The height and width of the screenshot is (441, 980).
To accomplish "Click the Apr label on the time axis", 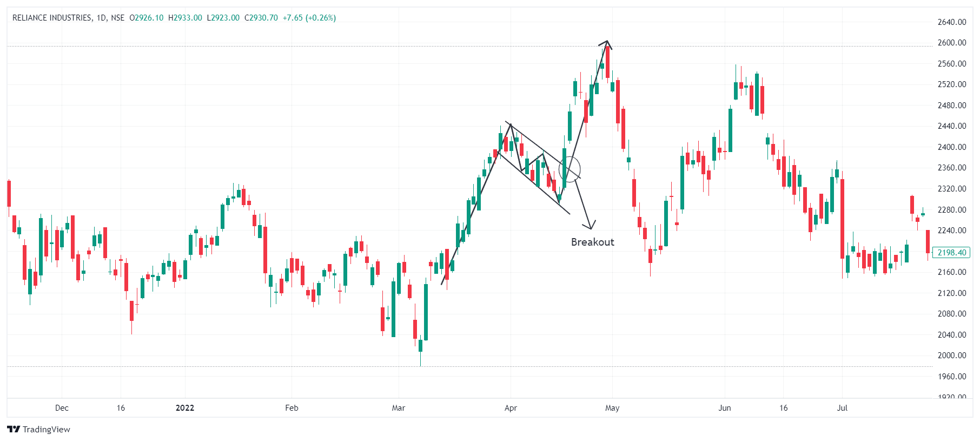I will tap(511, 408).
